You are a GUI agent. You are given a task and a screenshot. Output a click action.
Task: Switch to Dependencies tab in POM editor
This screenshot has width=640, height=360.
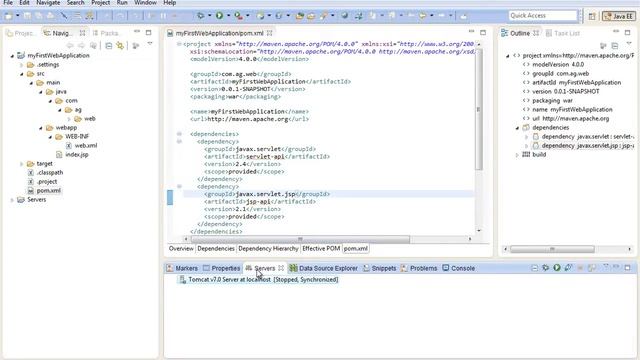point(216,248)
